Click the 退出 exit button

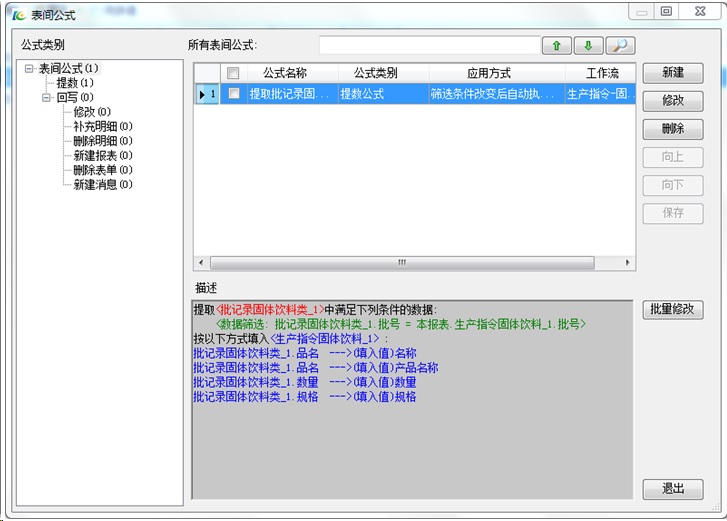click(673, 489)
